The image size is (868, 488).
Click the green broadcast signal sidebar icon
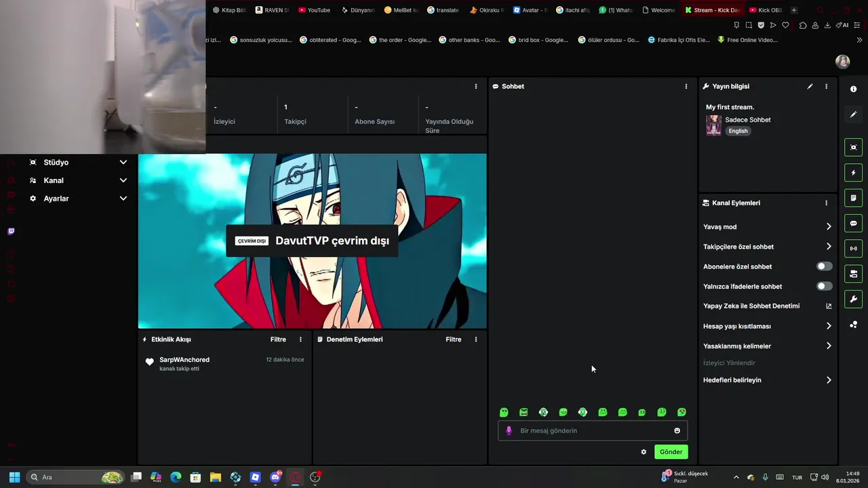click(853, 248)
